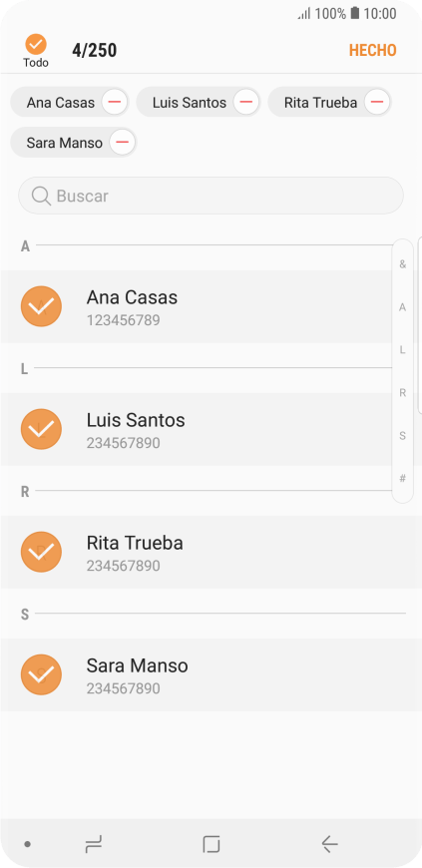Remove Ana Casas chip with minus icon
This screenshot has height=868, width=422.
(115, 103)
